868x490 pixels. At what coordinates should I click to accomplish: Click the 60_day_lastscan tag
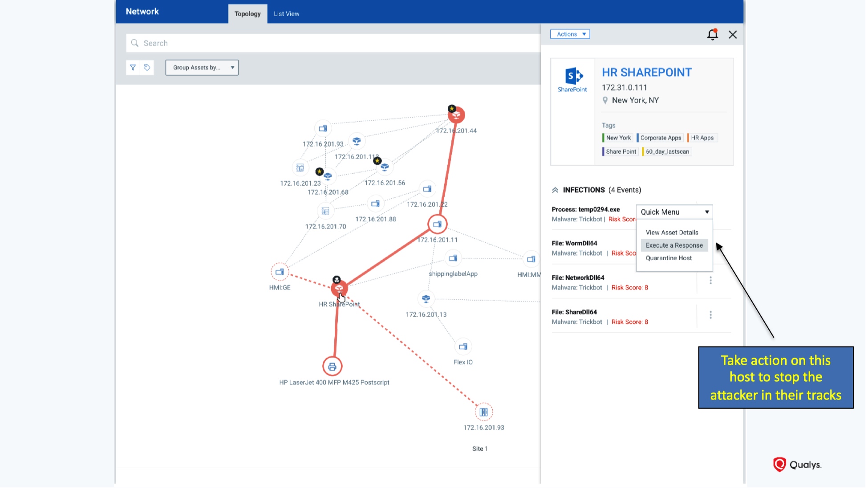point(666,152)
